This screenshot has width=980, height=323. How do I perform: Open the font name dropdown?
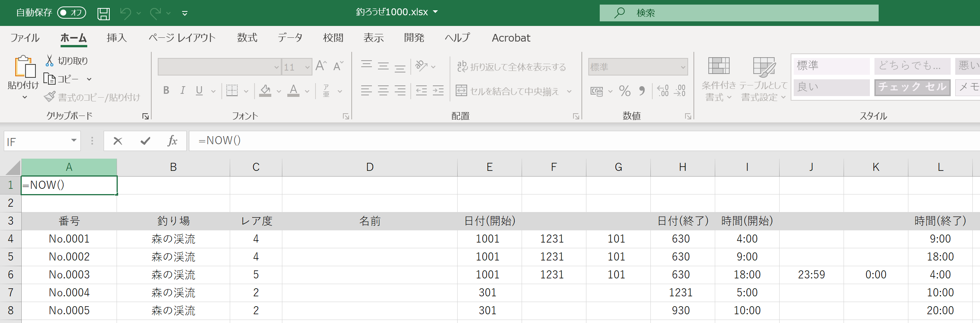tap(277, 67)
